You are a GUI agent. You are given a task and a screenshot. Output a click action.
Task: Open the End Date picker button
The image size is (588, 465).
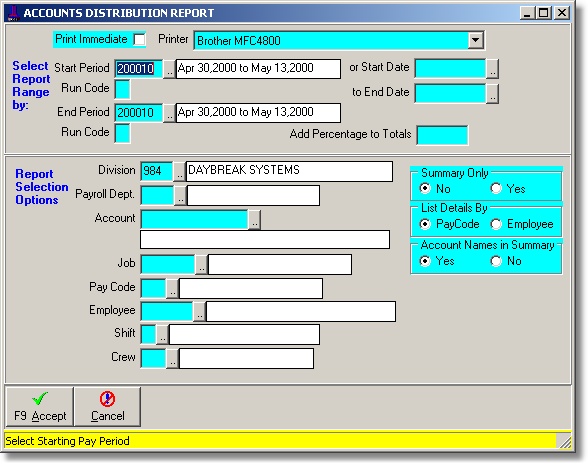coord(492,94)
